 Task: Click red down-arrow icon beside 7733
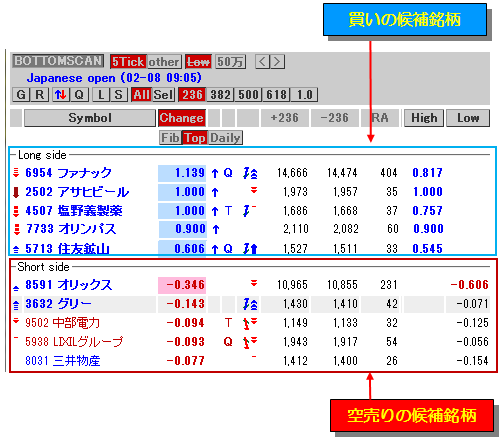point(16,229)
